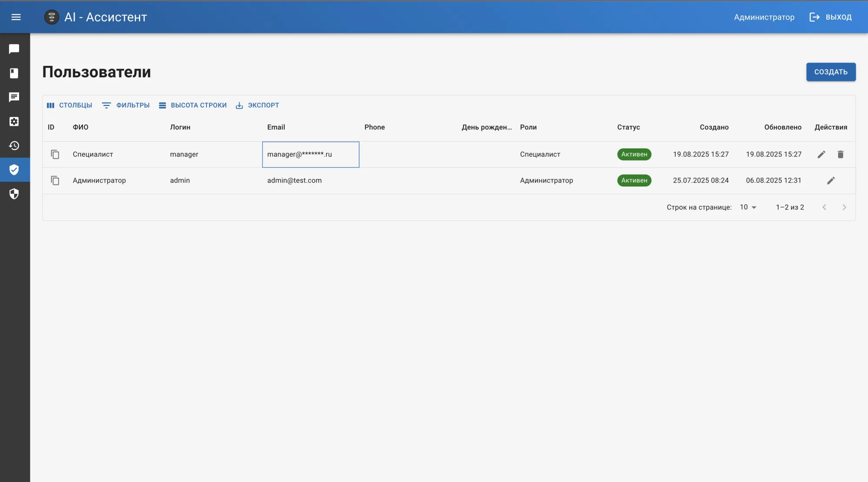
Task: Click the AI assistant logo icon
Action: pos(52,17)
